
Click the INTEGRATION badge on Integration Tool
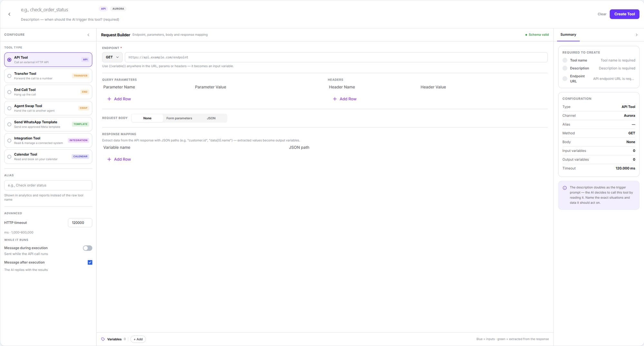click(79, 140)
